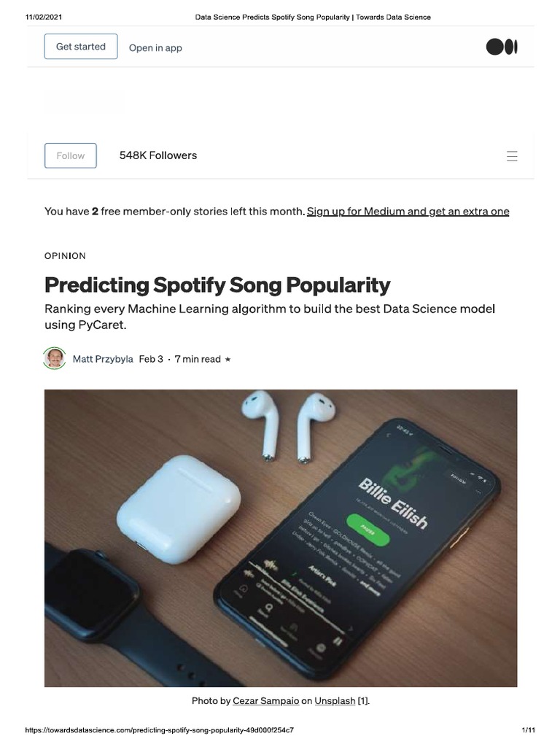Follow the Unsplash link in caption
Image resolution: width=560 pixels, height=747 pixels.
pos(335,701)
